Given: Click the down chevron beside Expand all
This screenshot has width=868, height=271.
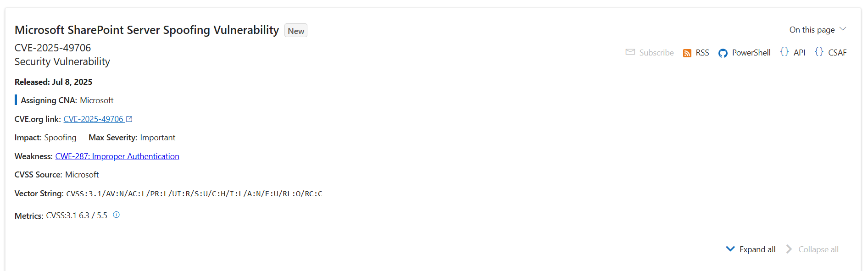Looking at the screenshot, I should click(730, 249).
